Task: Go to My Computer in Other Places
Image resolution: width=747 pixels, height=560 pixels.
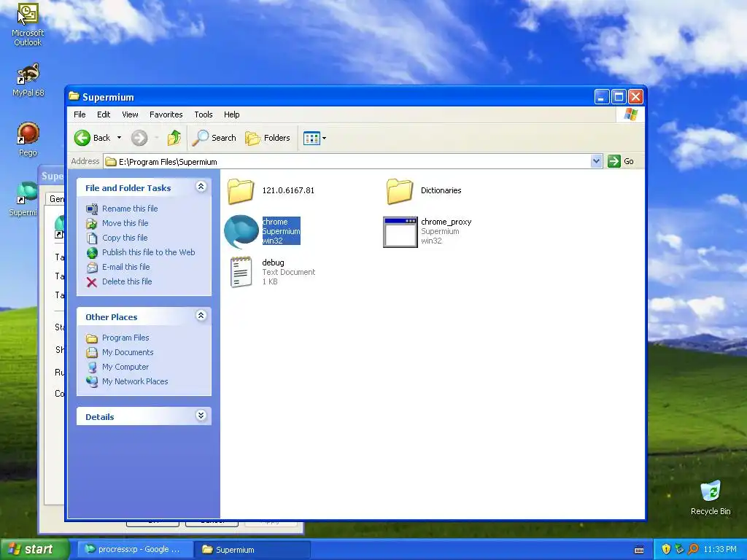Action: click(x=125, y=367)
